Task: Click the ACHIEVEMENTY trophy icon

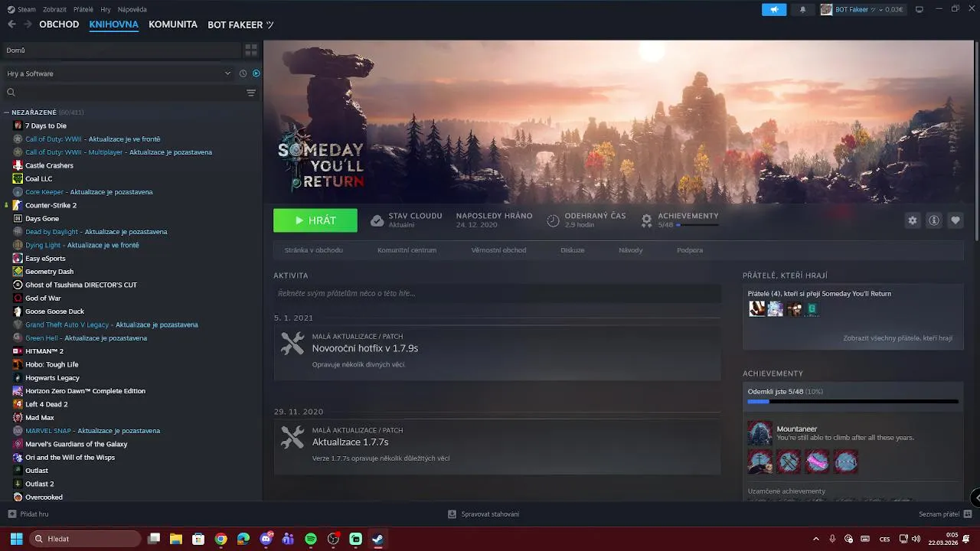Action: click(647, 220)
